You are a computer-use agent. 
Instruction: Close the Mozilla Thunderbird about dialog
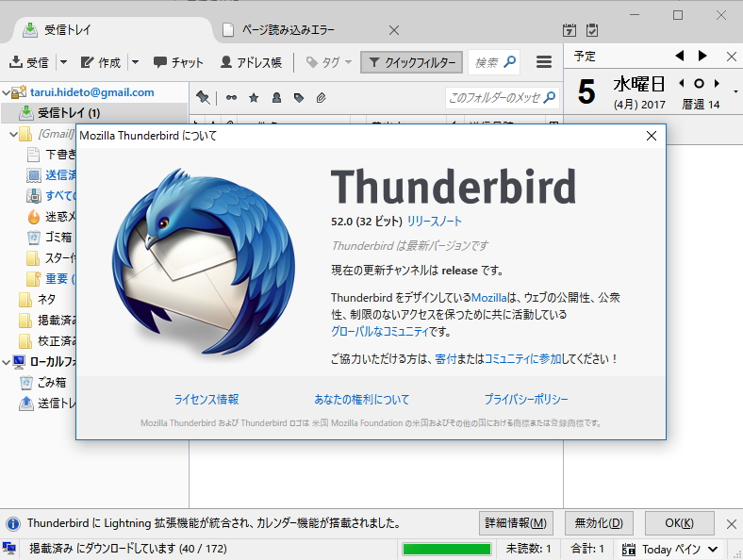pos(652,136)
